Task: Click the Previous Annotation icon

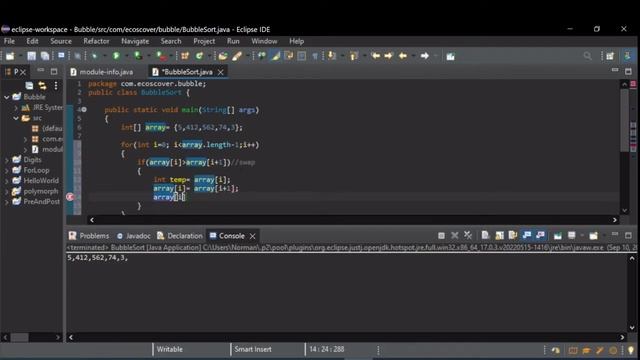Action: [354, 56]
